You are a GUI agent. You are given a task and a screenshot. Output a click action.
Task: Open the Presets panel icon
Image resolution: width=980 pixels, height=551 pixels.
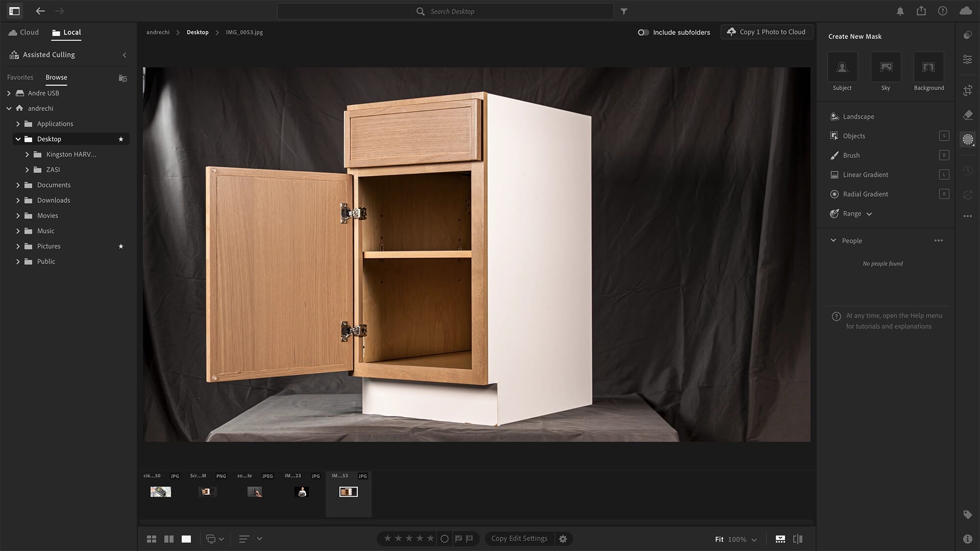point(968,35)
